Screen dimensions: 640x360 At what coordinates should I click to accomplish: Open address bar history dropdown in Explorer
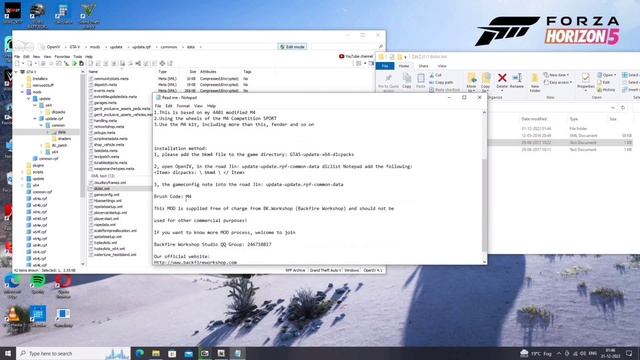(613, 108)
